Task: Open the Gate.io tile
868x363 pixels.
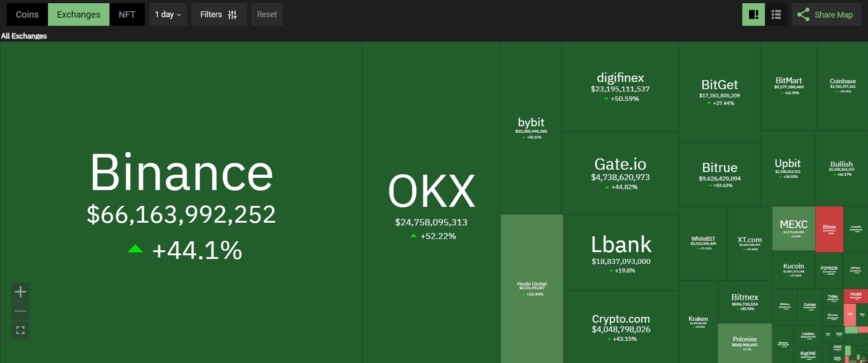Action: tap(620, 173)
